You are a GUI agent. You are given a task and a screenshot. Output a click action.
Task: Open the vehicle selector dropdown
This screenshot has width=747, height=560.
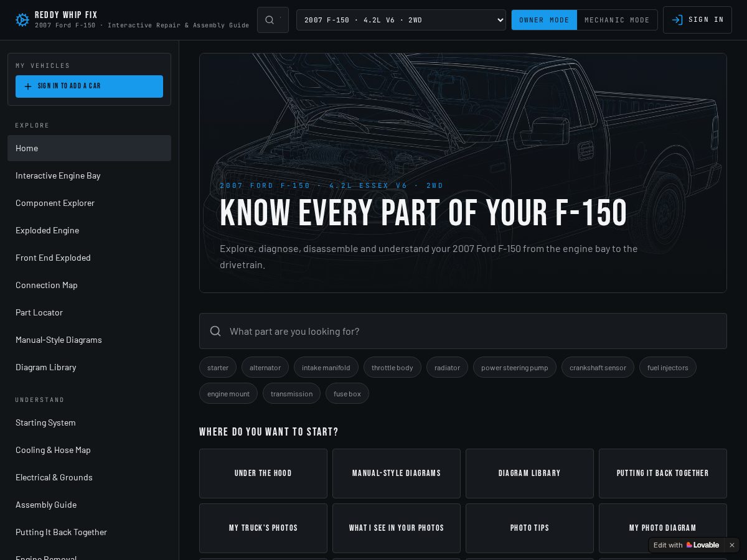(x=401, y=20)
